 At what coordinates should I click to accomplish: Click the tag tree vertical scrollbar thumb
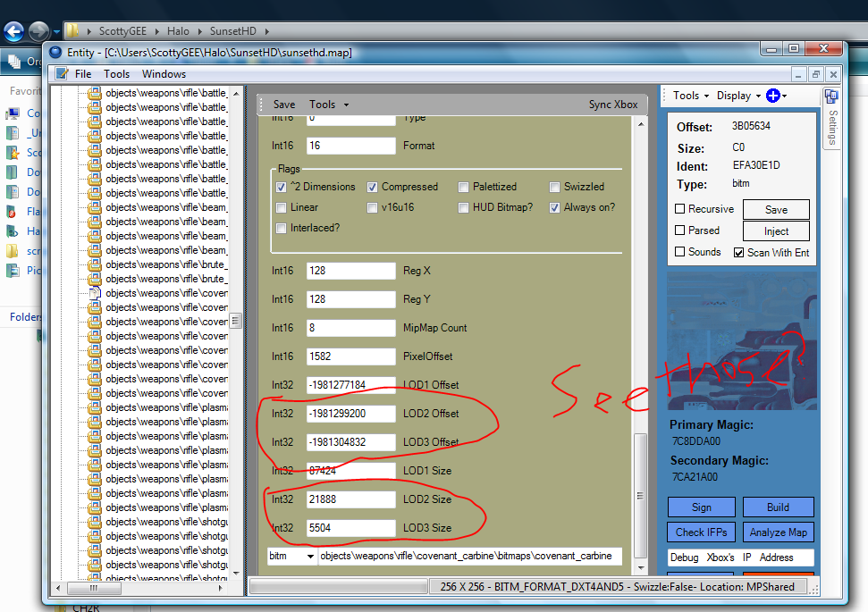click(236, 321)
